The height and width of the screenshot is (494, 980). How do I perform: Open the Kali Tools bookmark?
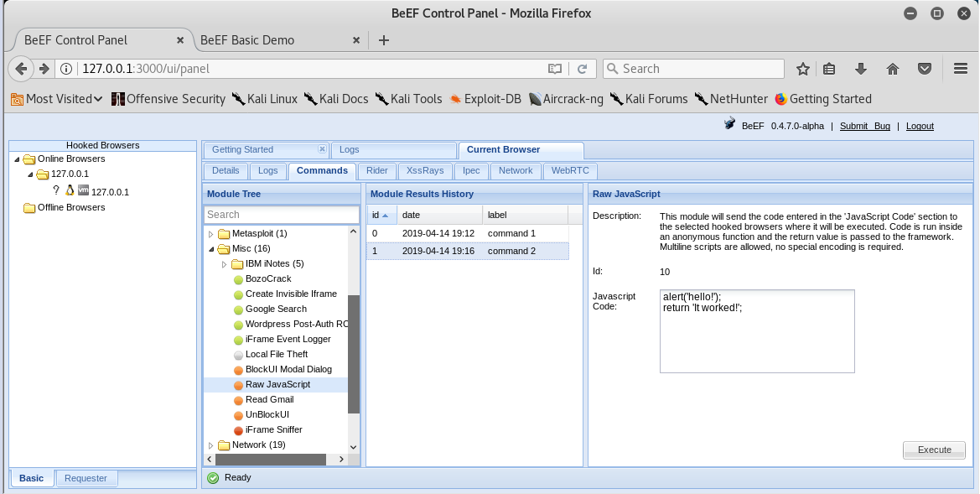(409, 99)
